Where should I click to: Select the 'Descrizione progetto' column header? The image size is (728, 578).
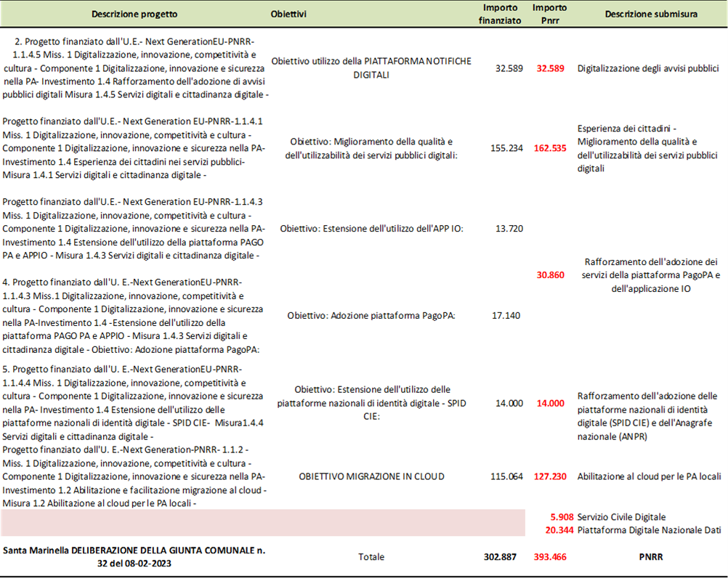pyautogui.click(x=134, y=15)
